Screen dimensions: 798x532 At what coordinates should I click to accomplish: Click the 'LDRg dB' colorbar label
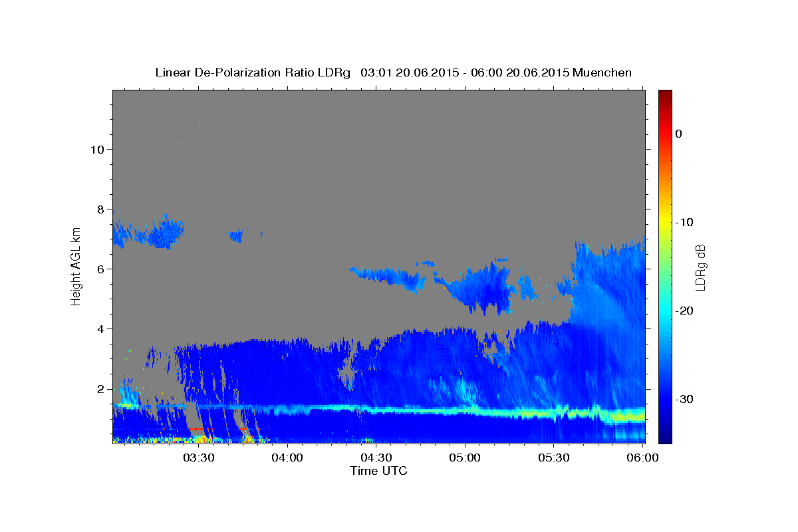pyautogui.click(x=700, y=267)
